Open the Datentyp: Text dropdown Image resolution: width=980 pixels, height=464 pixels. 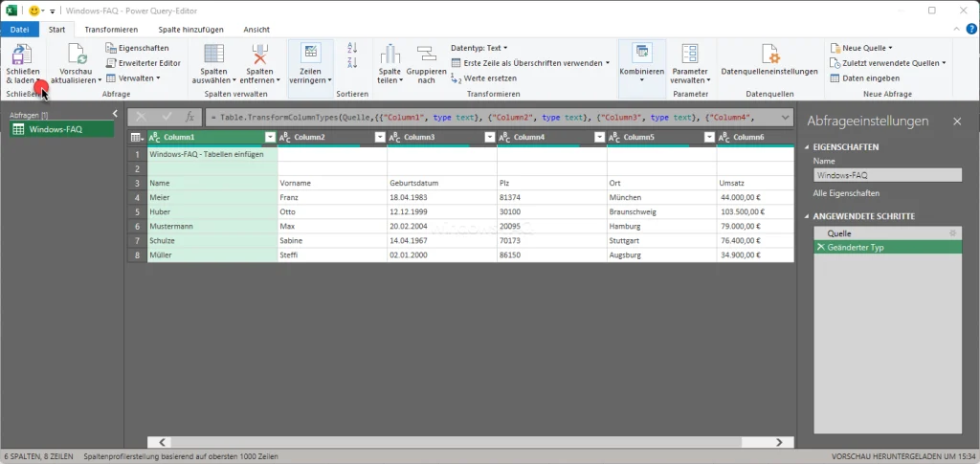pyautogui.click(x=479, y=48)
